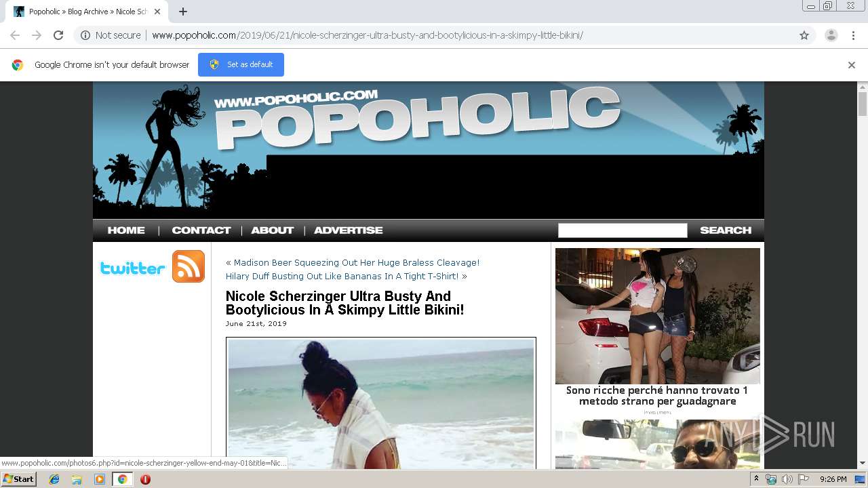View site information (Not secure)

point(111,35)
